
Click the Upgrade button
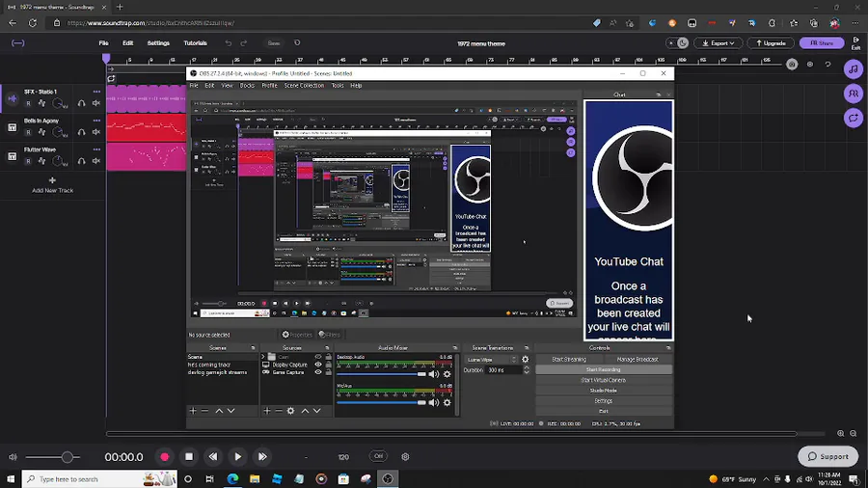pyautogui.click(x=771, y=43)
